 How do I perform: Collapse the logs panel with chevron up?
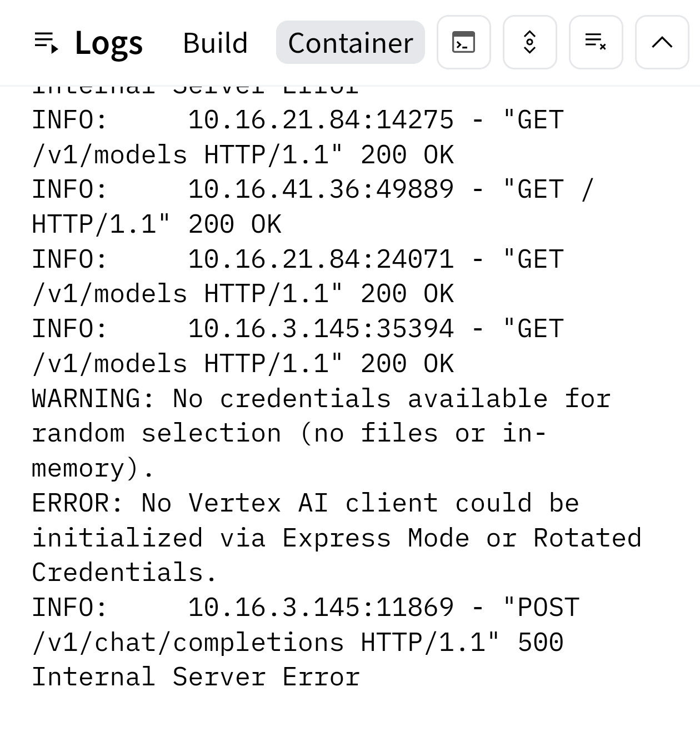662,43
